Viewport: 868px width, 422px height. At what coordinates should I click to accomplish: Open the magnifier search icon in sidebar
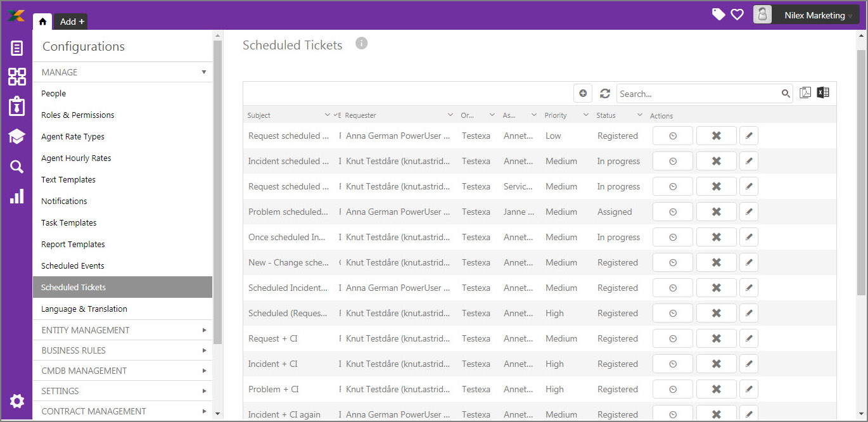(17, 167)
